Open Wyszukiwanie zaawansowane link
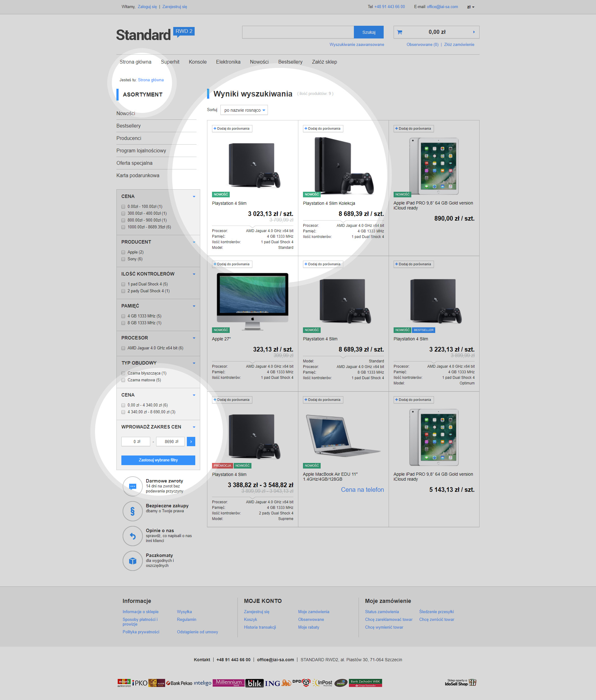The height and width of the screenshot is (700, 596). coord(357,45)
